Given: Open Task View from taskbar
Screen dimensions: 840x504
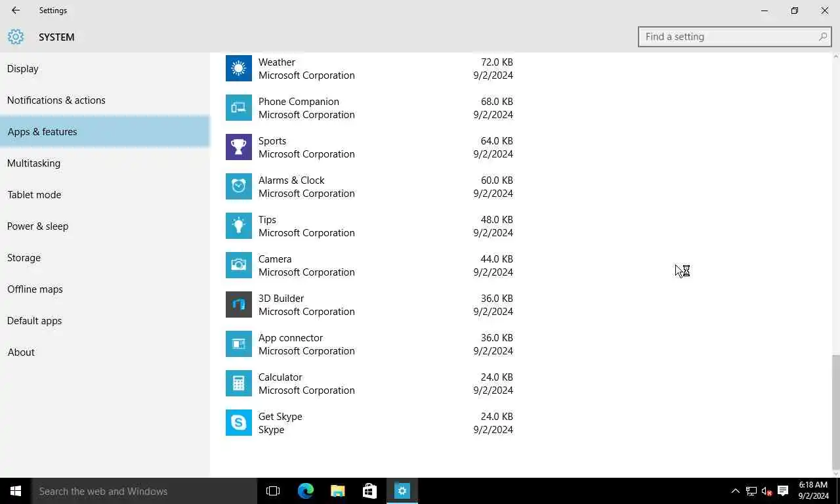Looking at the screenshot, I should click(273, 491).
